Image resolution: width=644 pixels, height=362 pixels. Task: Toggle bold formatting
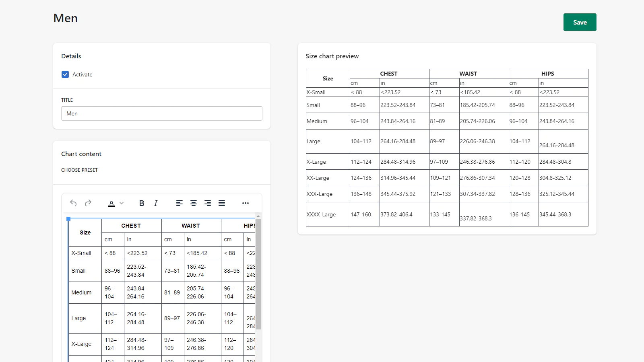click(x=142, y=203)
